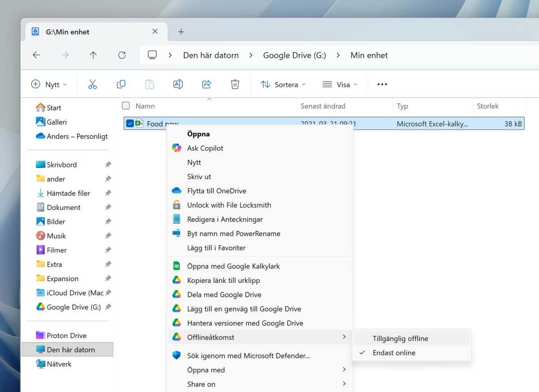Select Kopiera länk till urklipp
Viewport: 539px width, 392px height.
[x=223, y=281]
